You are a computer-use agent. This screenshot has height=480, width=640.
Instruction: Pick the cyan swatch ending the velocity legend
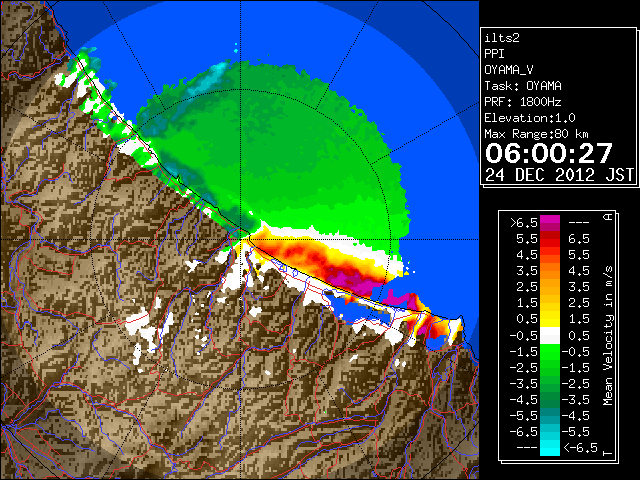pyautogui.click(x=550, y=447)
